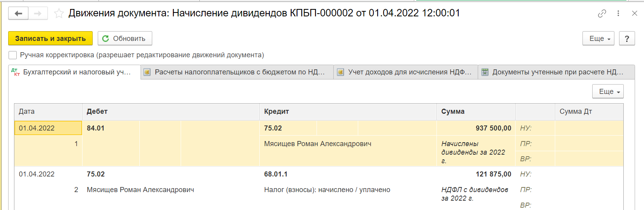644x210 pixels.
Task: Enable the Ручная корректировка checkbox
Action: (13, 55)
